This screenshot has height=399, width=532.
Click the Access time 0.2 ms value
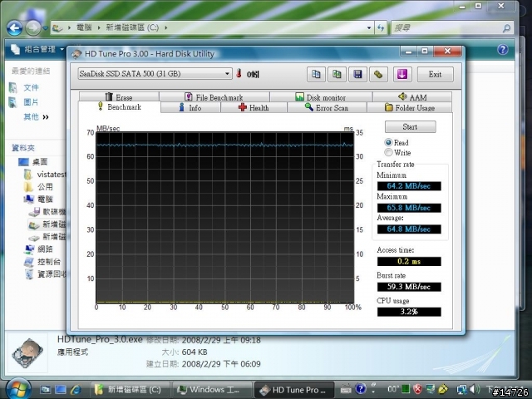(409, 261)
